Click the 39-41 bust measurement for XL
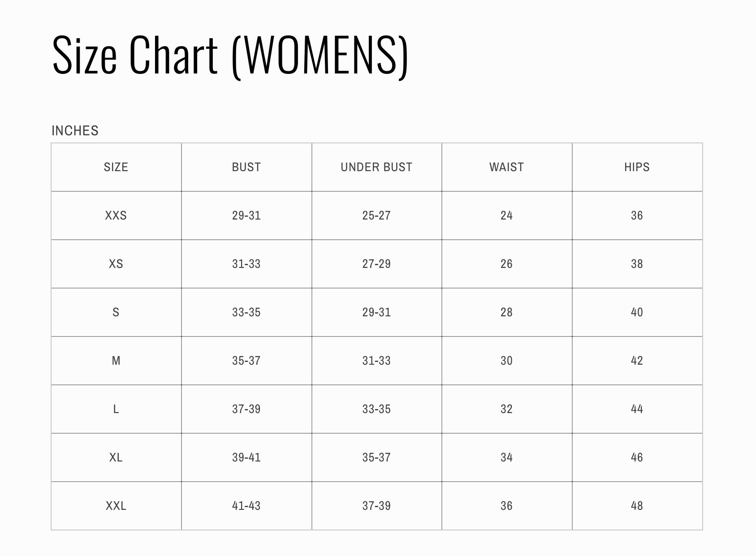Screen dimensions: 756x556 click(246, 457)
